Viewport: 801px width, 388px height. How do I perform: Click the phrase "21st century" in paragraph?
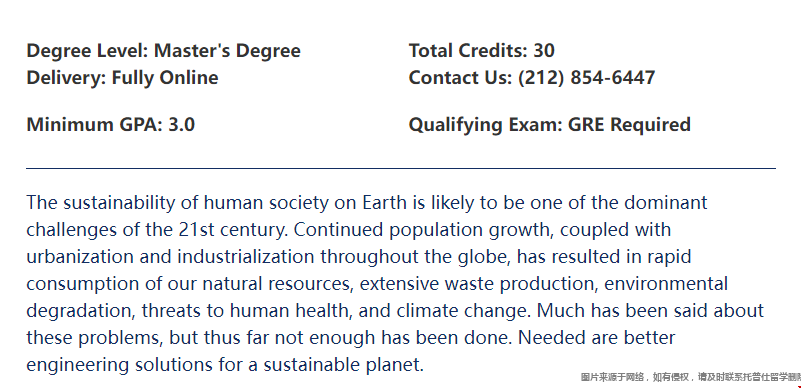coord(232,230)
